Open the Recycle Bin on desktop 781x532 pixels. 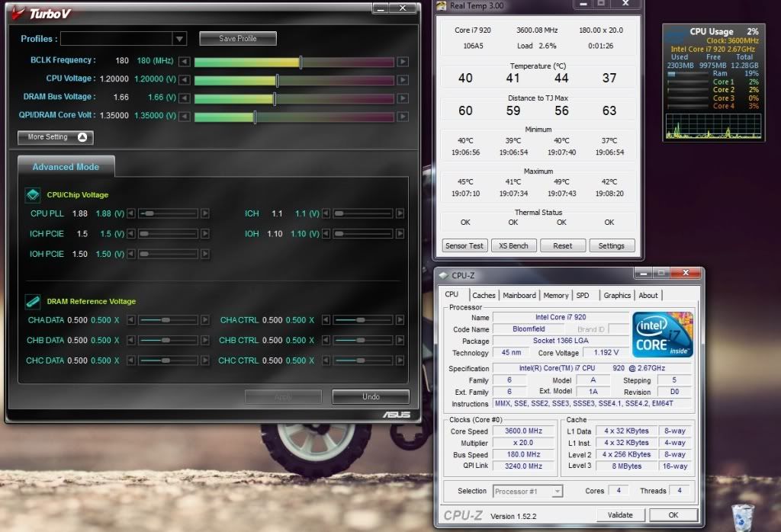click(x=743, y=518)
